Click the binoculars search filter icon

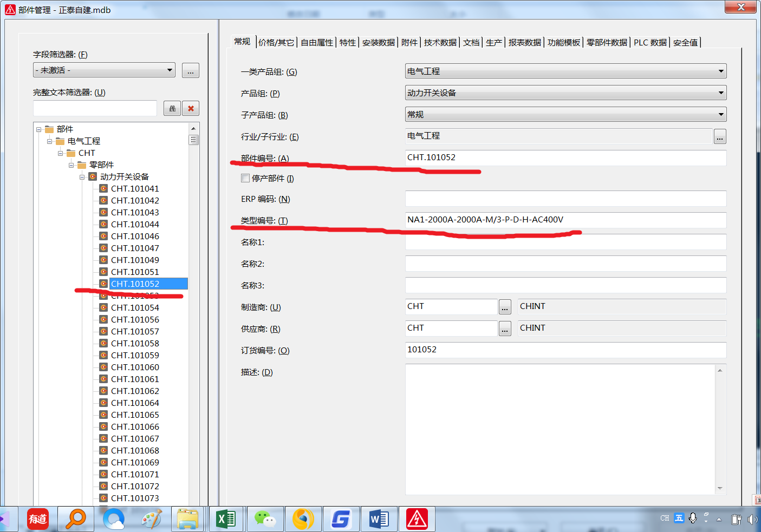pos(172,108)
